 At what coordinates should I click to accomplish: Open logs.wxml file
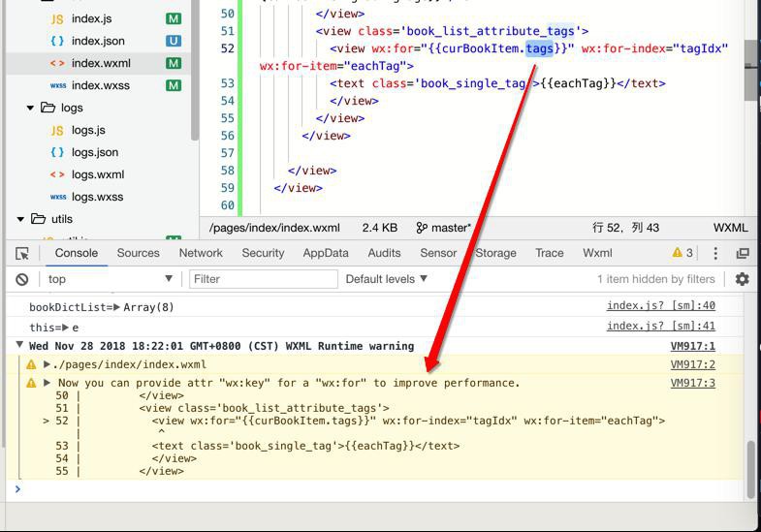[x=98, y=174]
